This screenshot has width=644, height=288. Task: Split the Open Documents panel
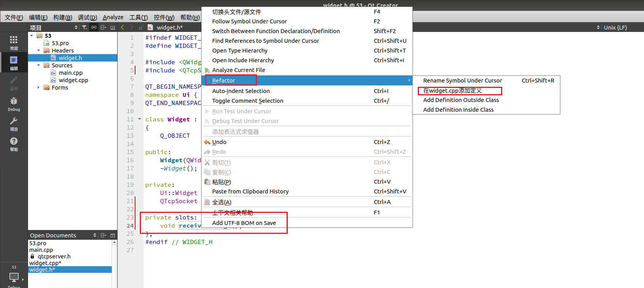[103, 235]
